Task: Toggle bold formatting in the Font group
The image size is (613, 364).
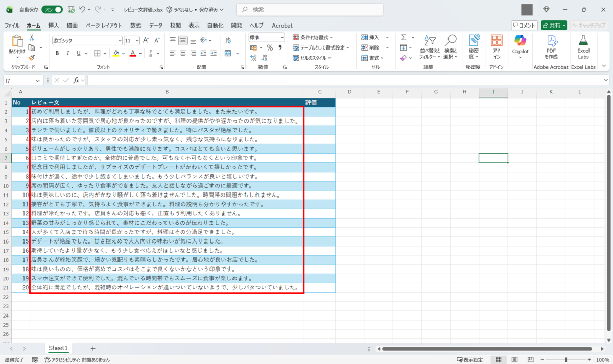Action: [57, 53]
